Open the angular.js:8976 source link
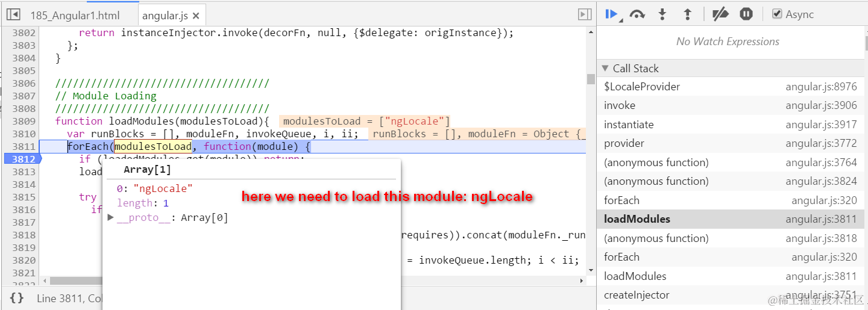The width and height of the screenshot is (868, 310). (x=821, y=87)
